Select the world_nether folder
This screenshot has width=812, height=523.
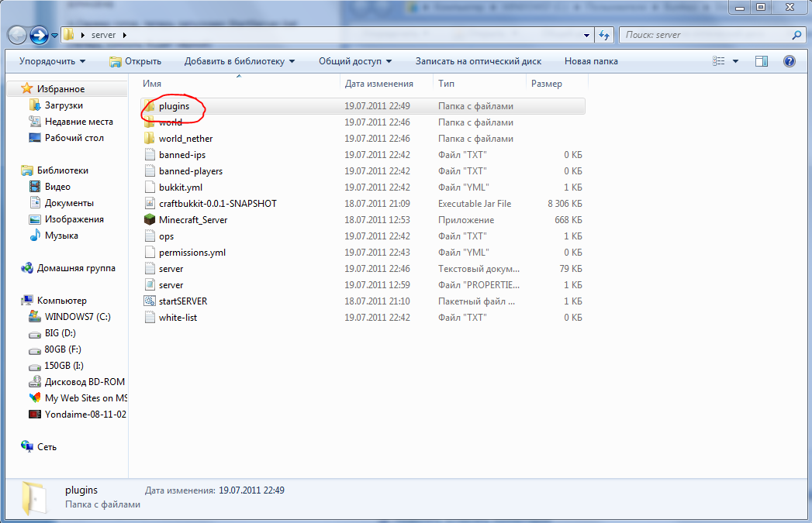(x=185, y=139)
